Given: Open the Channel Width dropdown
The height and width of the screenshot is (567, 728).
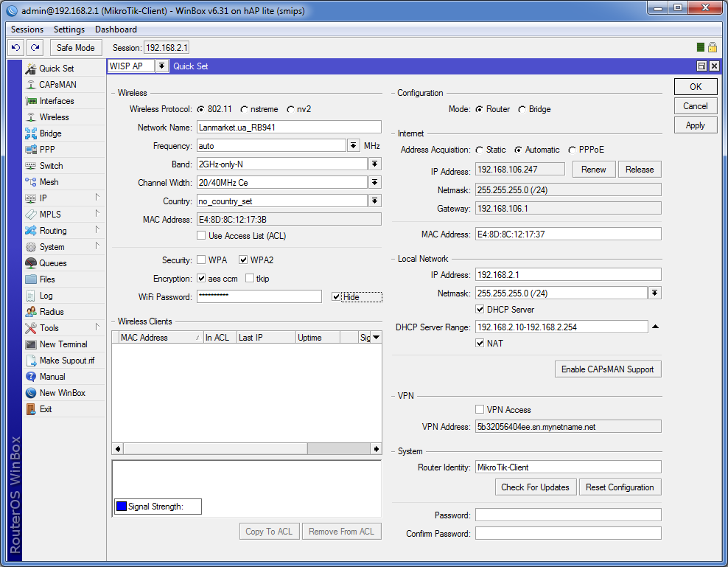Looking at the screenshot, I should tap(374, 182).
